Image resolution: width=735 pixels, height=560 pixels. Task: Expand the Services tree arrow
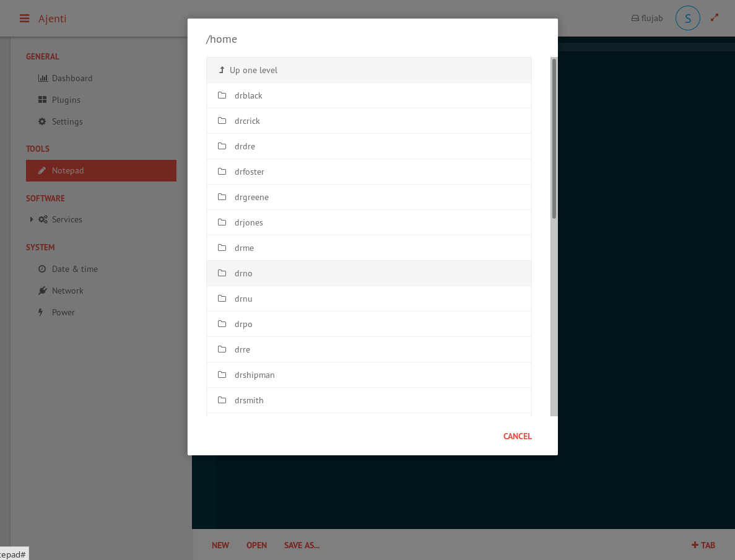(32, 219)
